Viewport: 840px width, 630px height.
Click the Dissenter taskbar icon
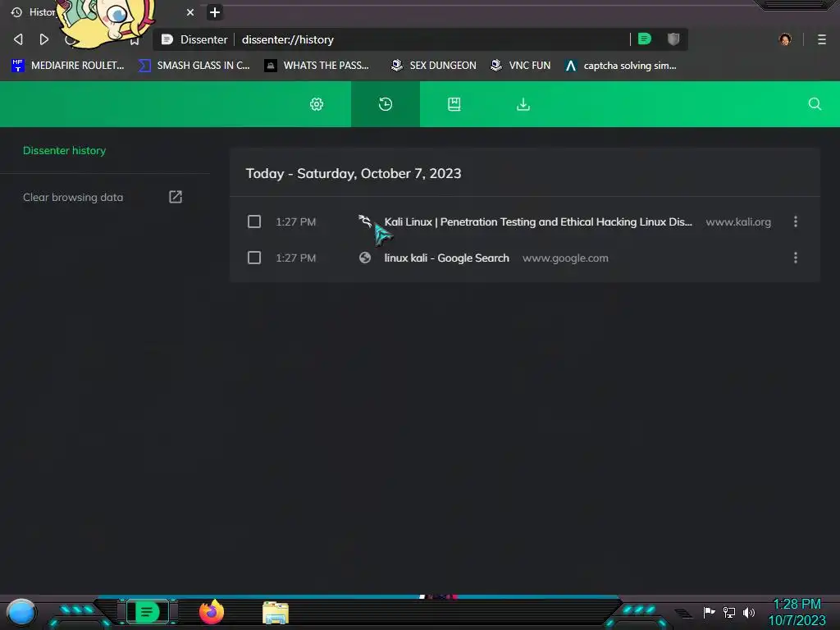coord(148,612)
